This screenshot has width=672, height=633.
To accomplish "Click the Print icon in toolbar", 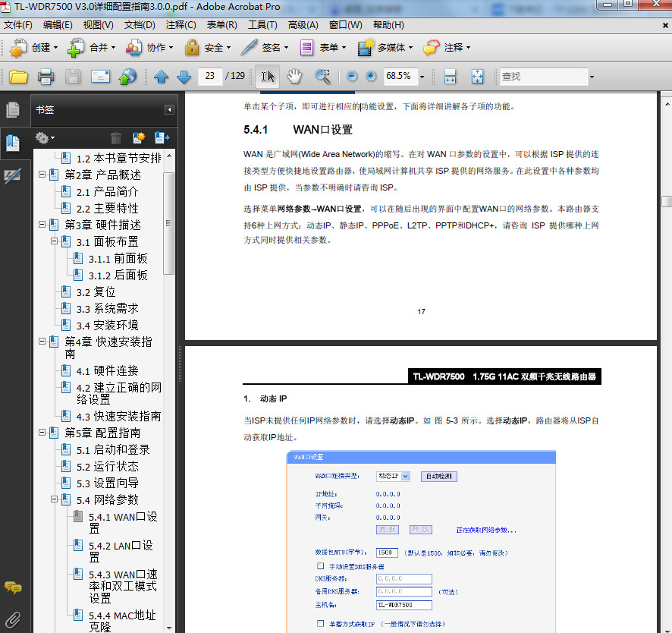I will point(46,77).
